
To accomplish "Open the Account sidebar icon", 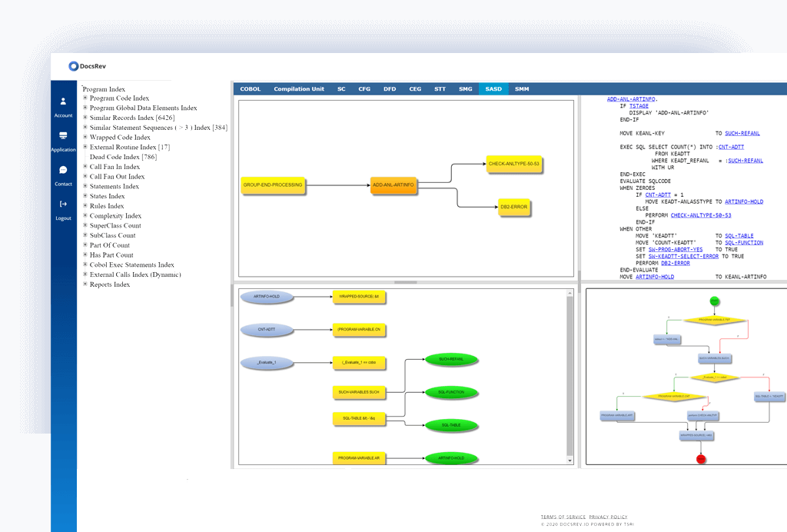I will tap(63, 101).
